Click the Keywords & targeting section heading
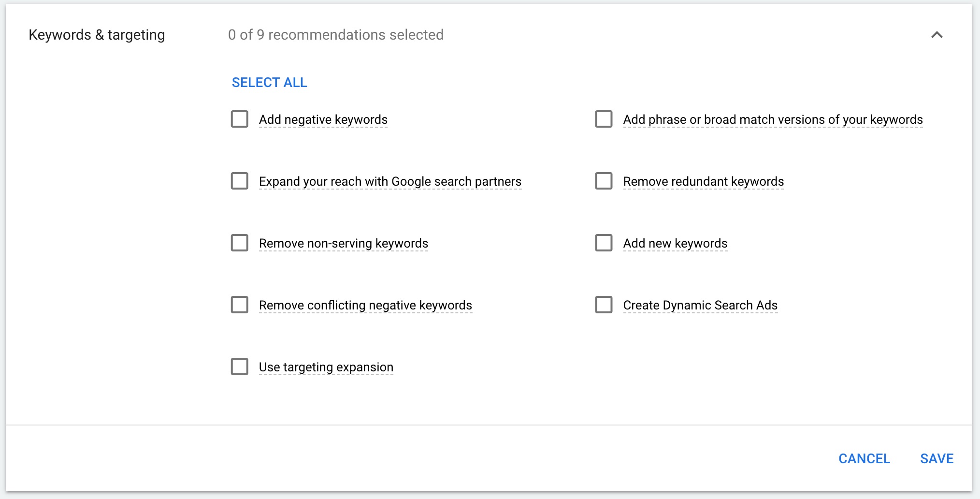 click(x=97, y=35)
